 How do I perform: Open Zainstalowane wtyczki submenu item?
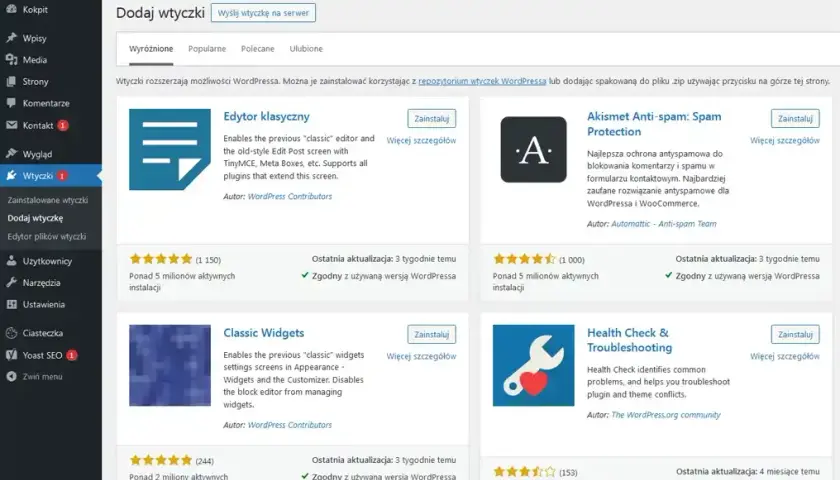click(x=48, y=200)
